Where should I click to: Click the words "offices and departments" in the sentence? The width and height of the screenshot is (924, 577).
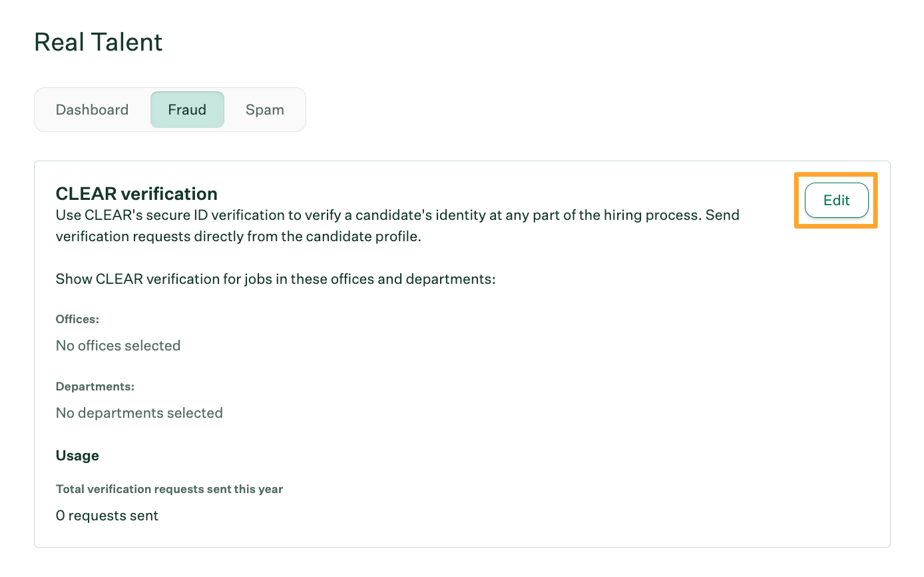point(411,279)
